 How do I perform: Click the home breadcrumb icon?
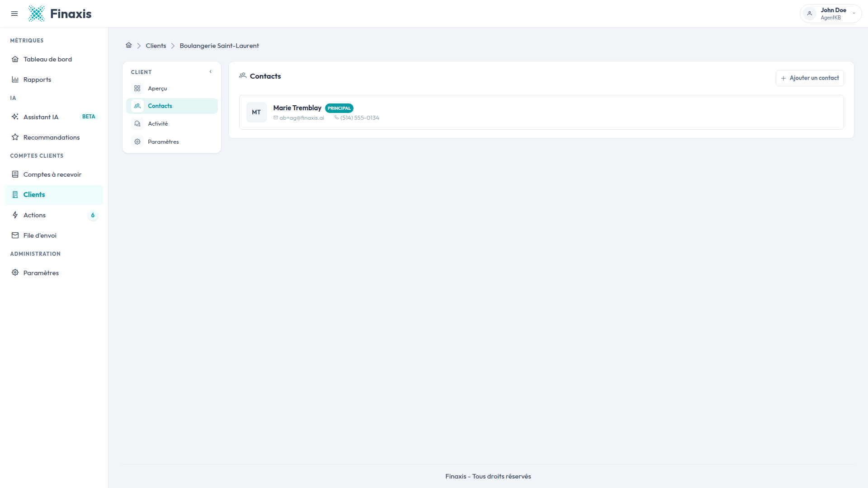pos(129,45)
